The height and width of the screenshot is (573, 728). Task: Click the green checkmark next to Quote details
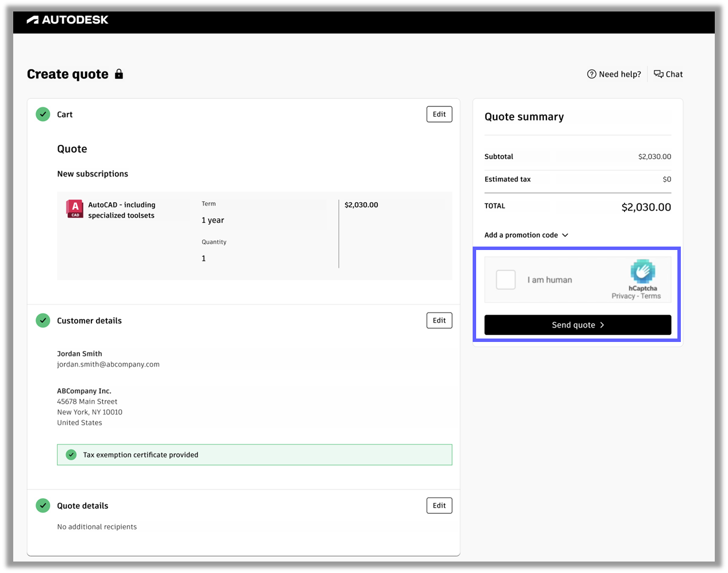click(x=43, y=505)
